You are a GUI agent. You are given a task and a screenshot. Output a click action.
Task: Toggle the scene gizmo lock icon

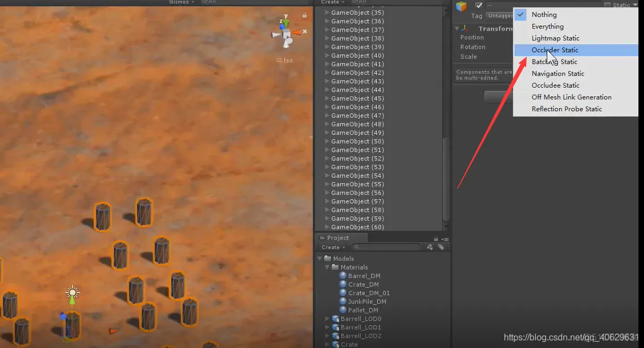(x=304, y=15)
